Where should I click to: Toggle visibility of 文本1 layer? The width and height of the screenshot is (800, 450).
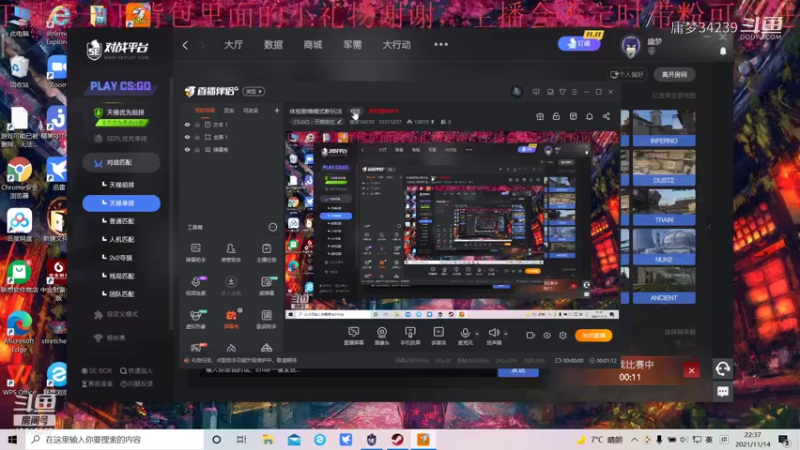[187, 124]
